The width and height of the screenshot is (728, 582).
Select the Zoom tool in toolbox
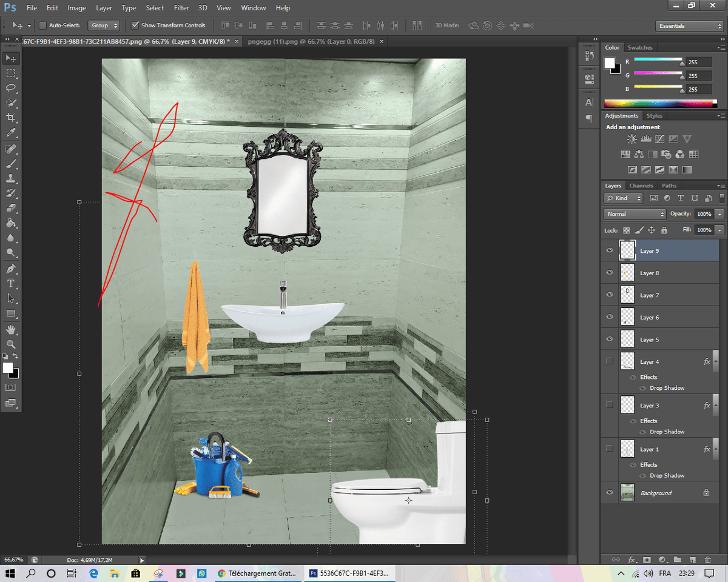tap(11, 344)
